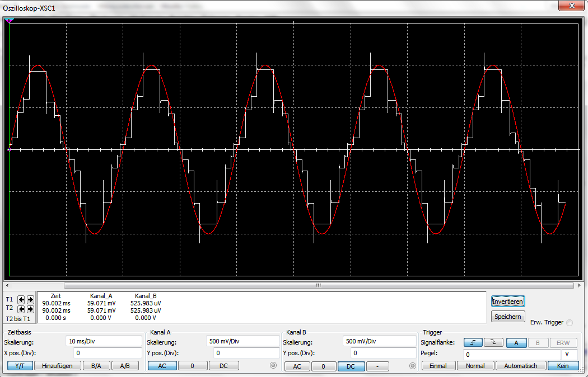588x377 pixels.
Task: Select rising edge trigger icon
Action: (x=473, y=342)
